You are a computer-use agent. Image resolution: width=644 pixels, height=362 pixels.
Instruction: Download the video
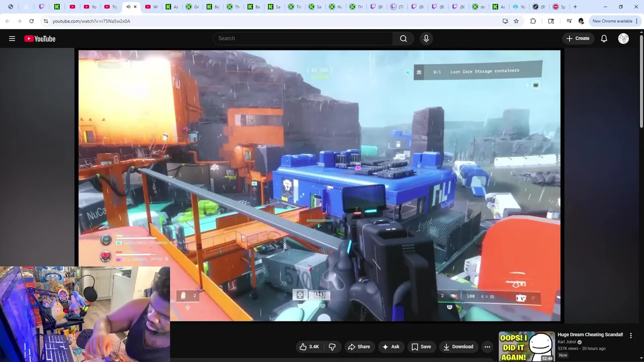458,346
